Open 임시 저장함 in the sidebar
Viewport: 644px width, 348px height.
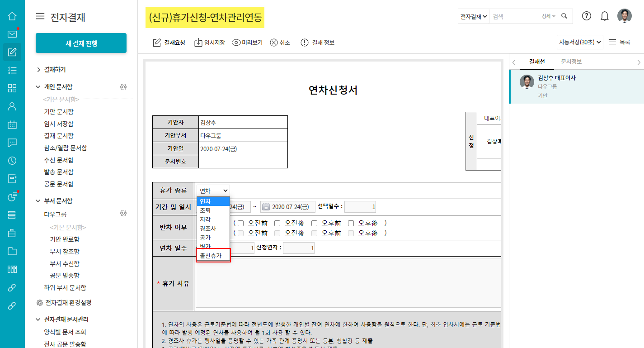(x=59, y=124)
